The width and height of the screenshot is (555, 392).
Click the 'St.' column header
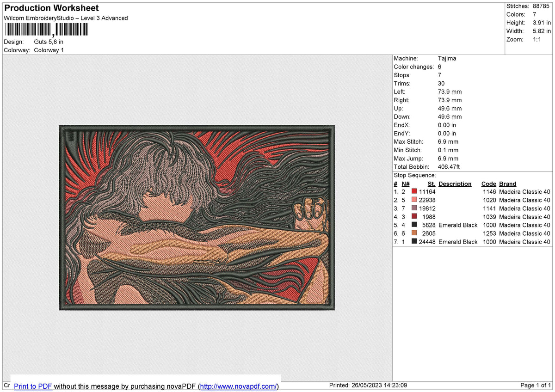tap(432, 184)
